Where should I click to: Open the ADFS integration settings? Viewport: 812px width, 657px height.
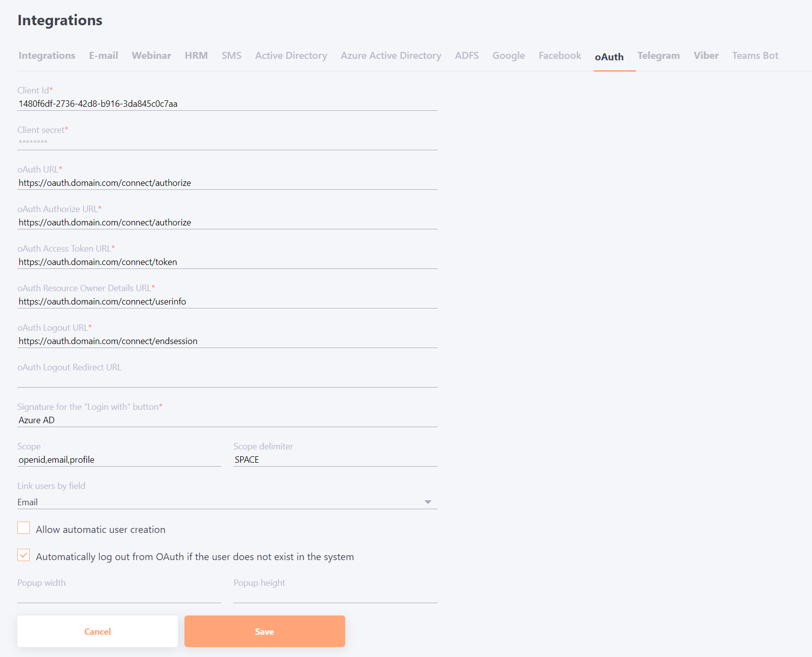coord(466,55)
